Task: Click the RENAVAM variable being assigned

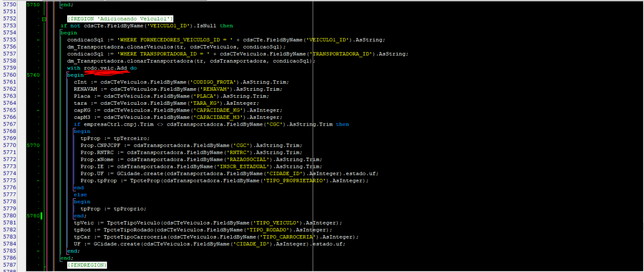Action: tap(85, 89)
